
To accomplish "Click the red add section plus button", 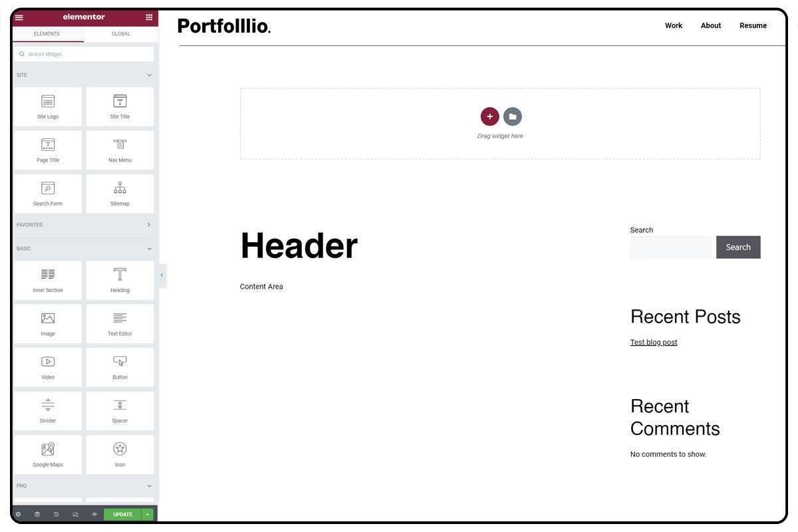I will pos(489,116).
